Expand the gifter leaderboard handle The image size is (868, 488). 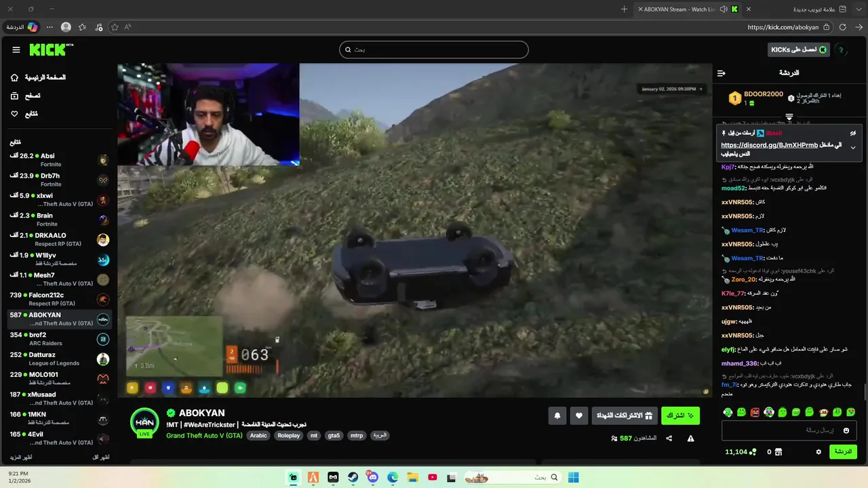coord(789,117)
